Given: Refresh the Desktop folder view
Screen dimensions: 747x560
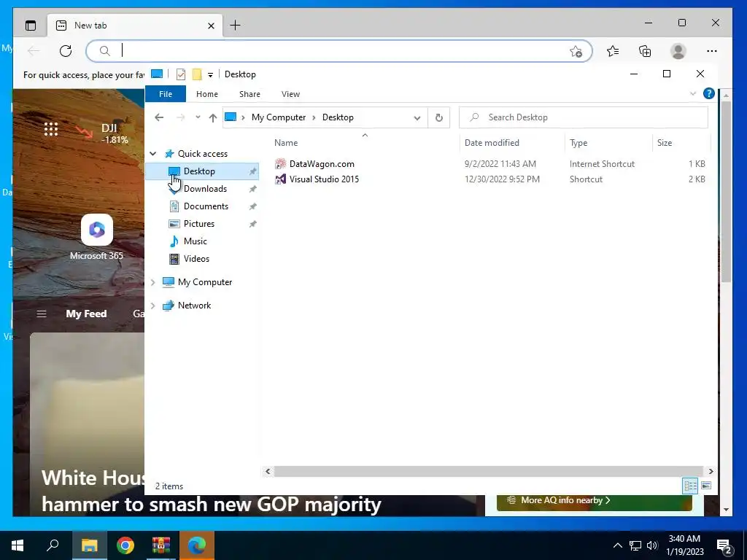Looking at the screenshot, I should tap(438, 117).
